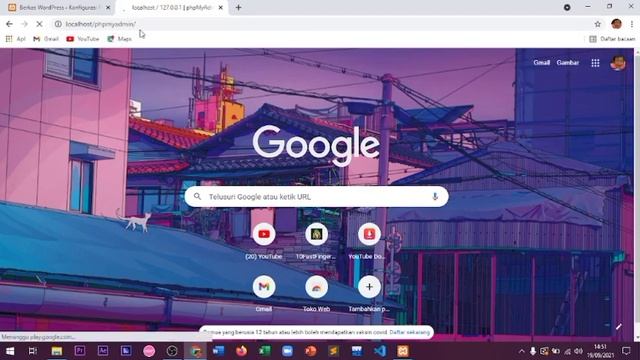Click the Gambar link on Google page

click(568, 62)
